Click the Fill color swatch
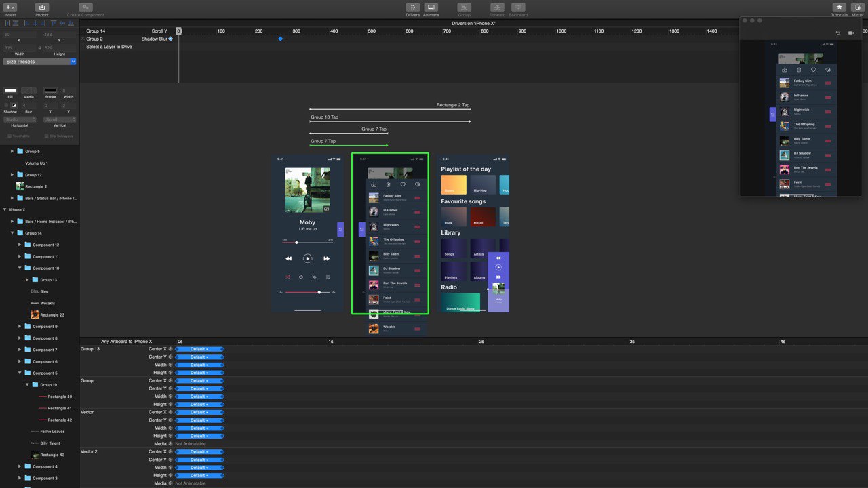Image resolution: width=868 pixels, height=488 pixels. click(x=10, y=91)
